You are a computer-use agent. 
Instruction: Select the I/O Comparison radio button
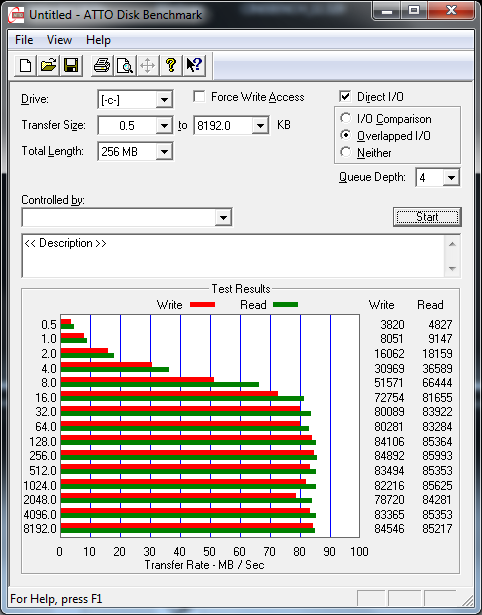pyautogui.click(x=346, y=118)
